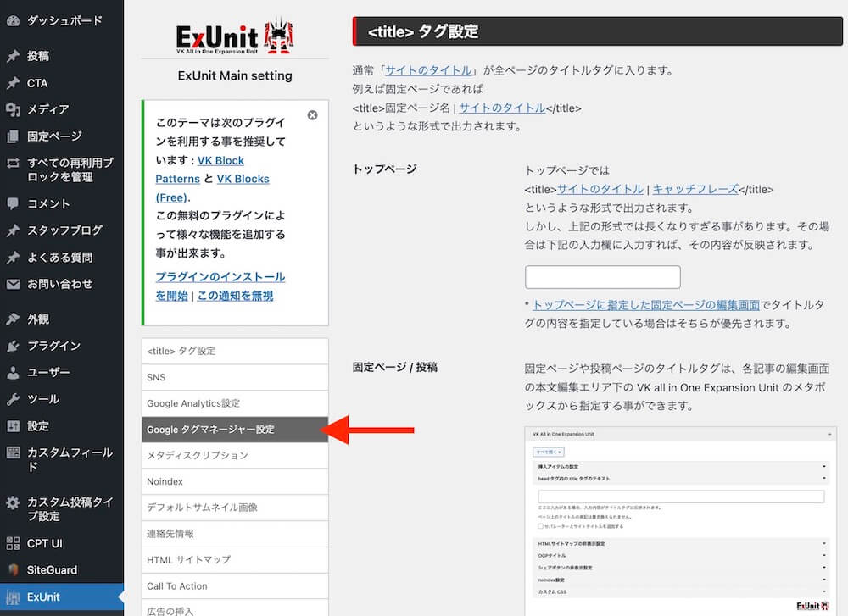This screenshot has width=848, height=616.
Task: Click the pushpin icon beside CTA
Action: coord(13,83)
